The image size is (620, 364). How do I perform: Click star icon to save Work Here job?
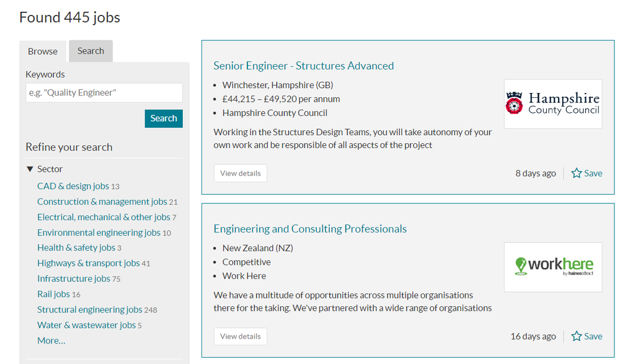pyautogui.click(x=577, y=336)
